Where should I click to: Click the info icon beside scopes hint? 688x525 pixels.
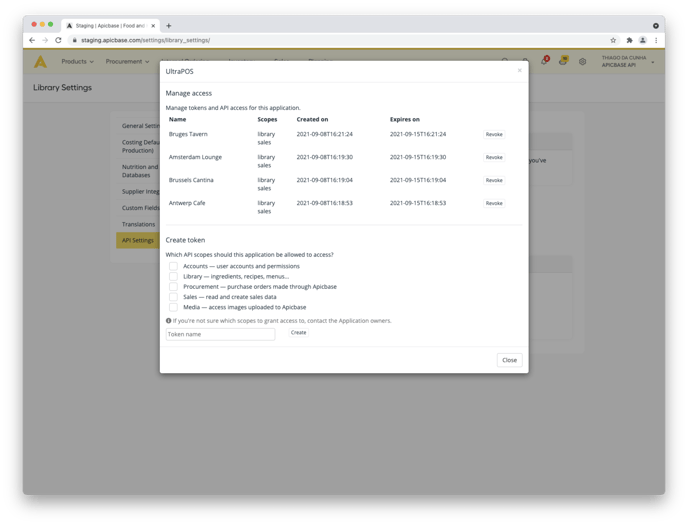(x=168, y=321)
